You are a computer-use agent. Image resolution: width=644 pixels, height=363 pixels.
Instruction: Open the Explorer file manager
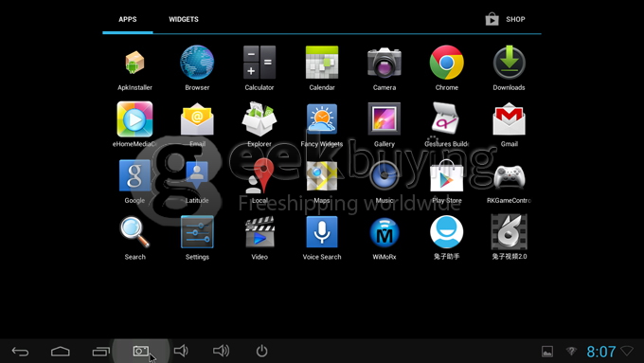pyautogui.click(x=259, y=119)
